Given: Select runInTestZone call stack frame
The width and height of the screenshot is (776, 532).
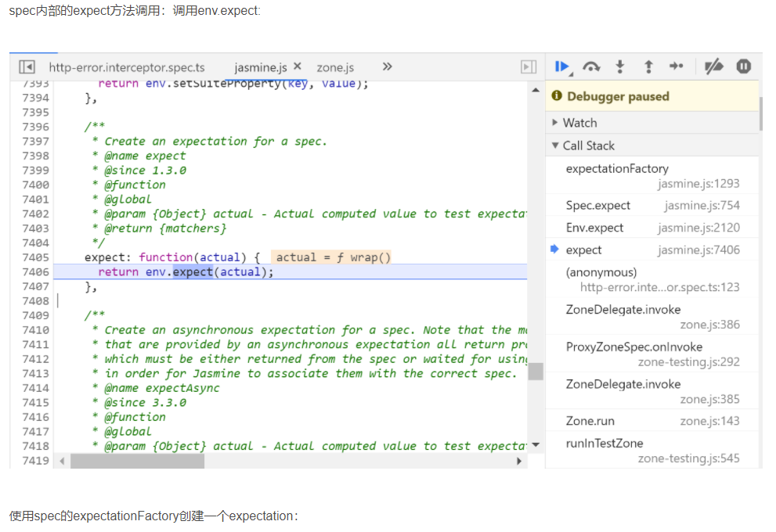Looking at the screenshot, I should pyautogui.click(x=652, y=451).
